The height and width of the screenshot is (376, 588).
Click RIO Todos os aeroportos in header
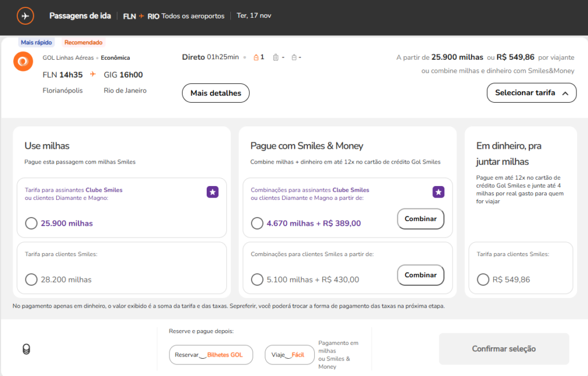coord(186,16)
